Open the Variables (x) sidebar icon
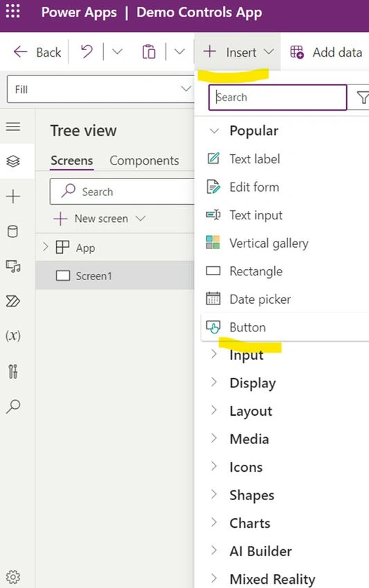The image size is (369, 588). [12, 336]
